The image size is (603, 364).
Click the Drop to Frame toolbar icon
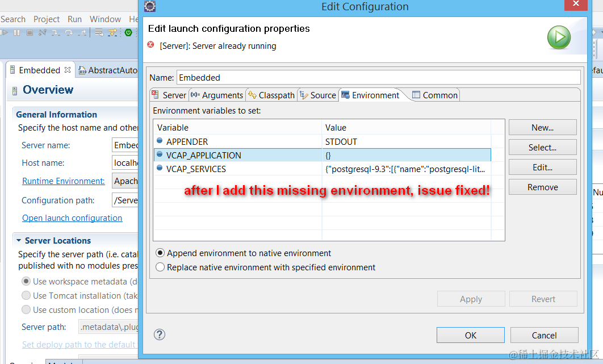pyautogui.click(x=99, y=33)
